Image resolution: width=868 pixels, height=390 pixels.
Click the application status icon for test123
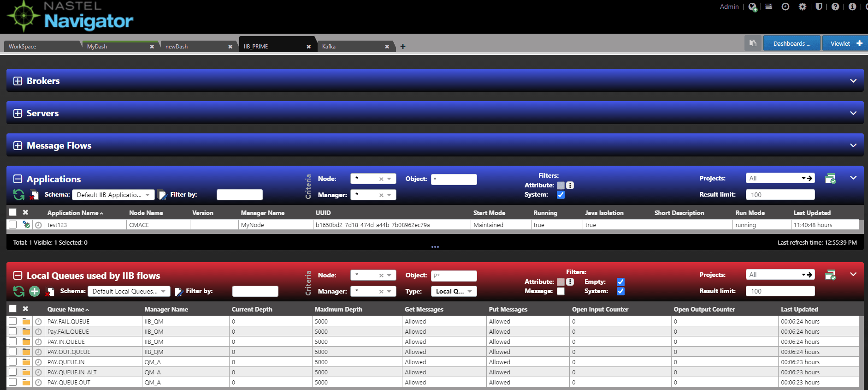click(x=26, y=225)
